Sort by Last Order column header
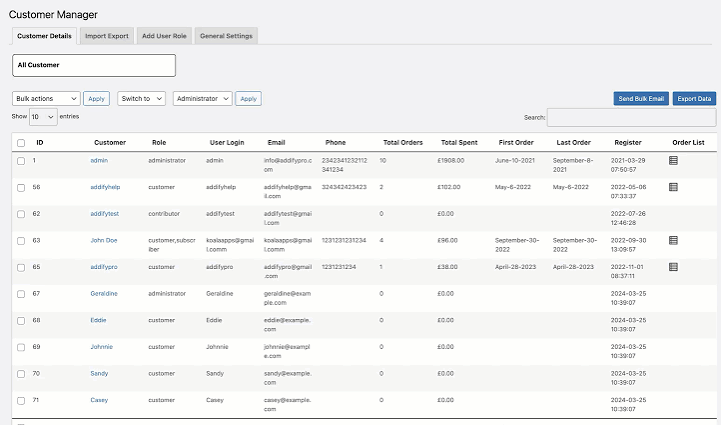Viewport: 721px width, 425px height. pyautogui.click(x=573, y=143)
